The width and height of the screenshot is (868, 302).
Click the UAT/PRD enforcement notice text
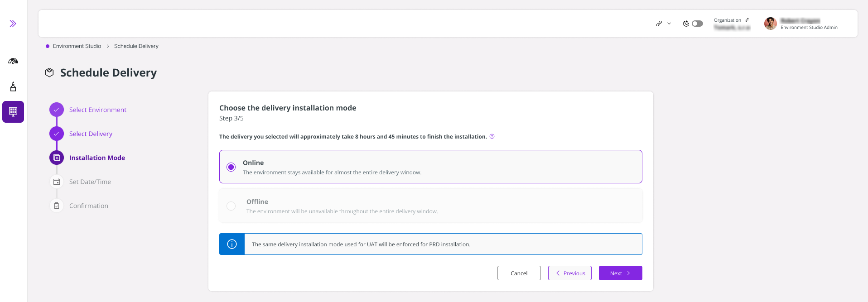(x=361, y=244)
